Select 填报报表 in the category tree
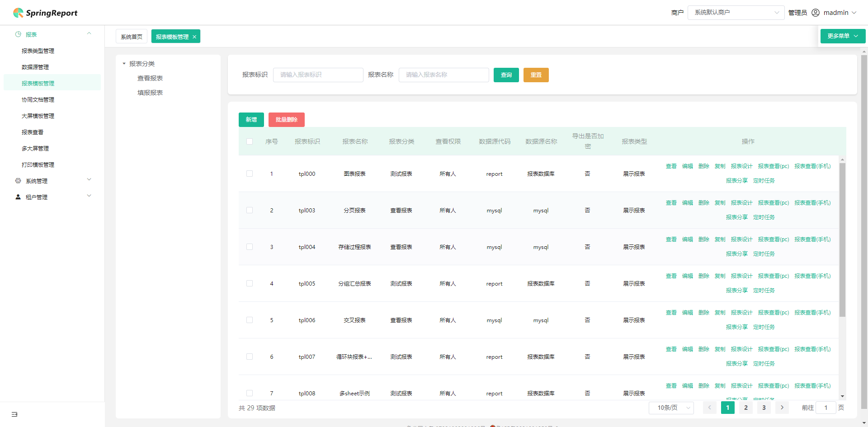This screenshot has height=427, width=868. point(150,93)
